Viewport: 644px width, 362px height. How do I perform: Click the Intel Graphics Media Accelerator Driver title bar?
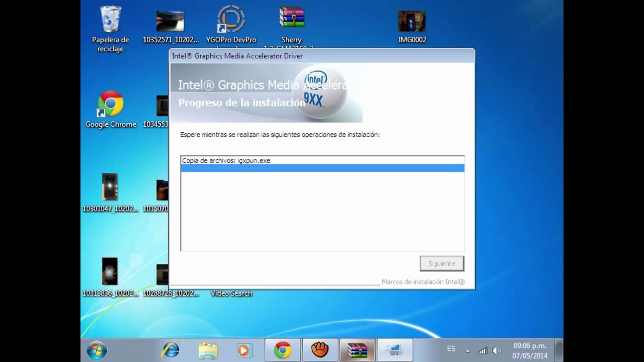pyautogui.click(x=321, y=56)
